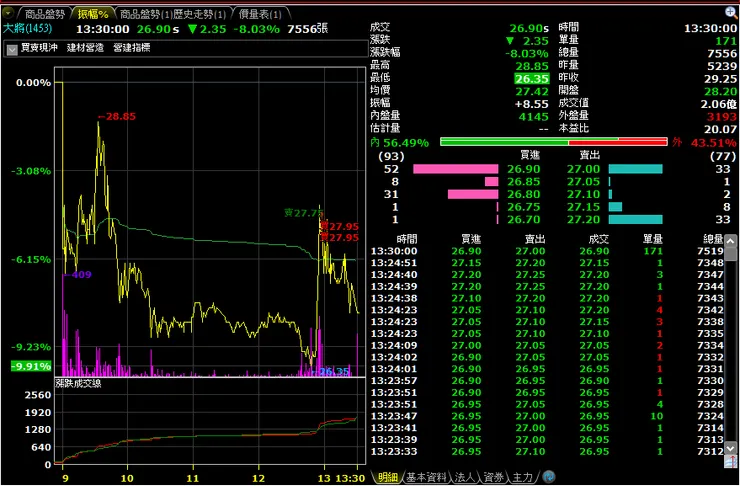Click the 內 56.49% percentage label

pos(399,143)
